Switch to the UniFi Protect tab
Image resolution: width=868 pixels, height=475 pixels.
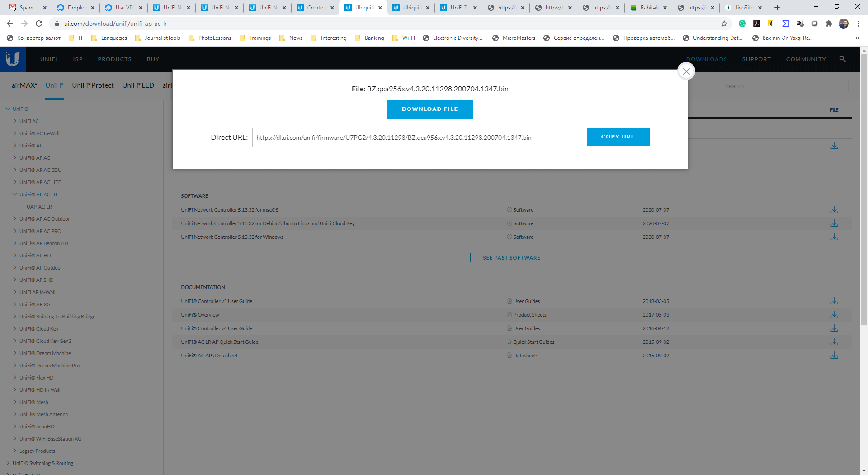pyautogui.click(x=93, y=85)
